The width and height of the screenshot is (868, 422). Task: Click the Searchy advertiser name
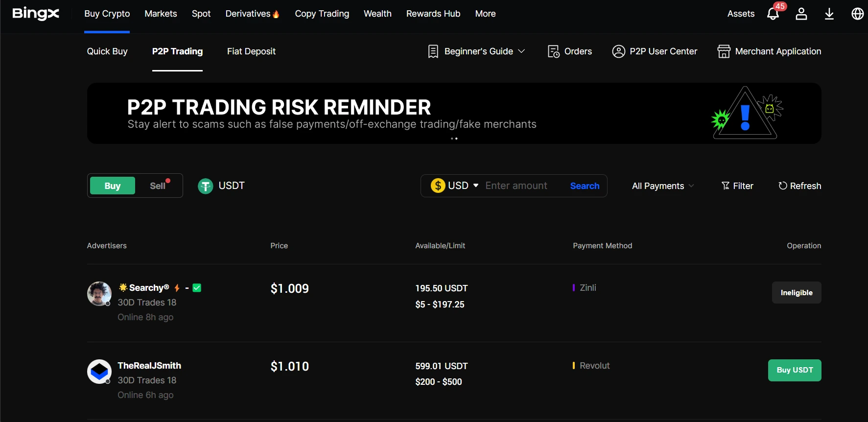tap(149, 288)
